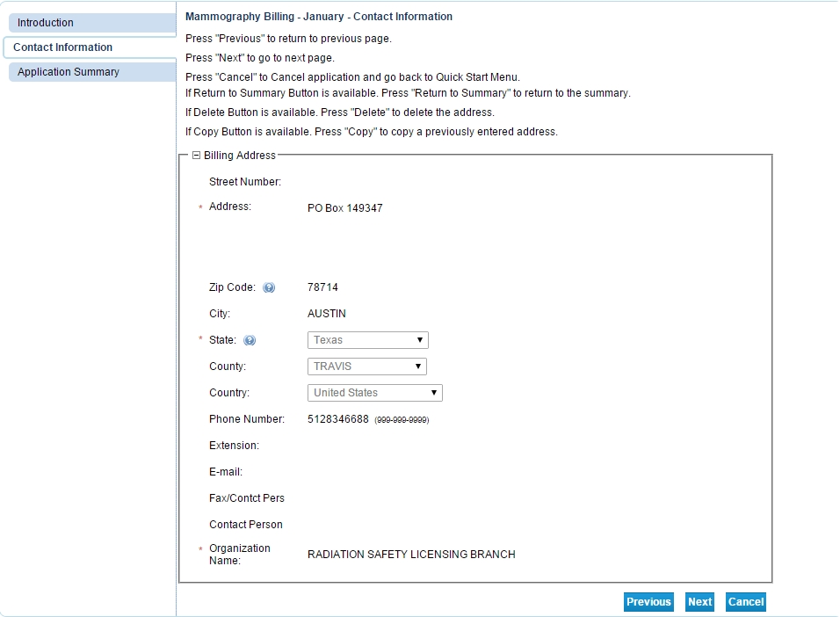
Task: Click the Country dropdown arrow
Action: (x=435, y=393)
